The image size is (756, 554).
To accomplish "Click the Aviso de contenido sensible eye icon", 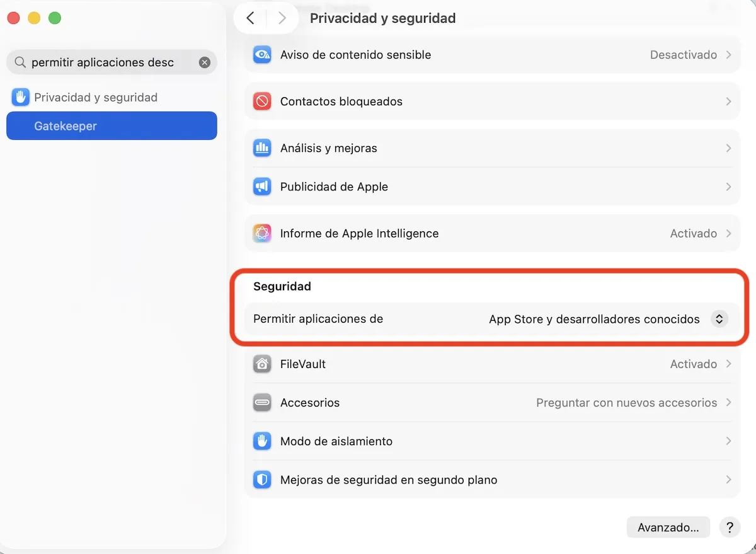I will [262, 55].
